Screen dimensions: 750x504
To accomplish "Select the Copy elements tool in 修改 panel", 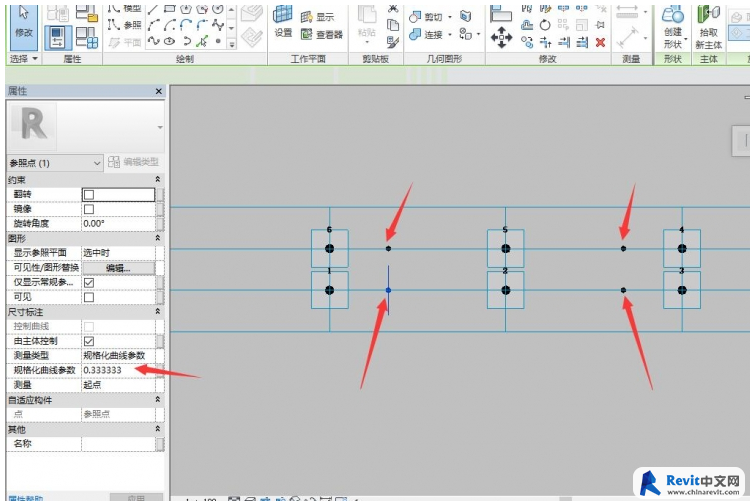I will (527, 42).
